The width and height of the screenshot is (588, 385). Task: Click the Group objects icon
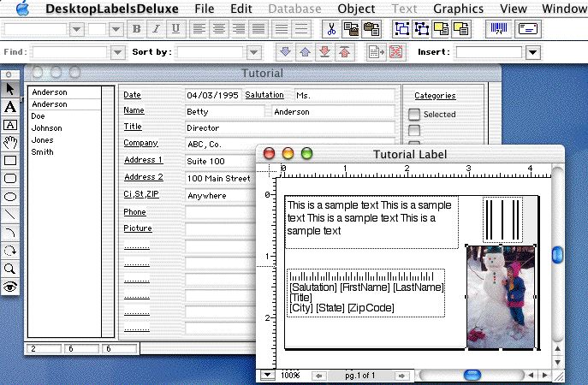(402, 29)
